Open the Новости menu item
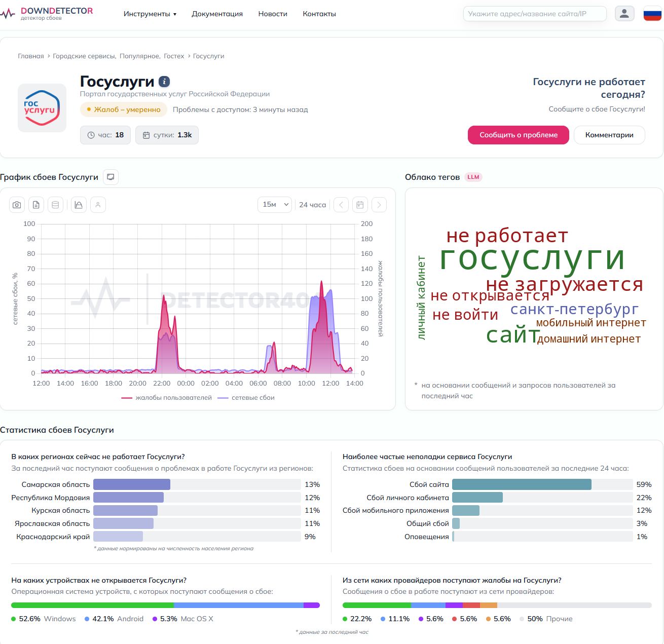This screenshot has width=664, height=644. (273, 14)
